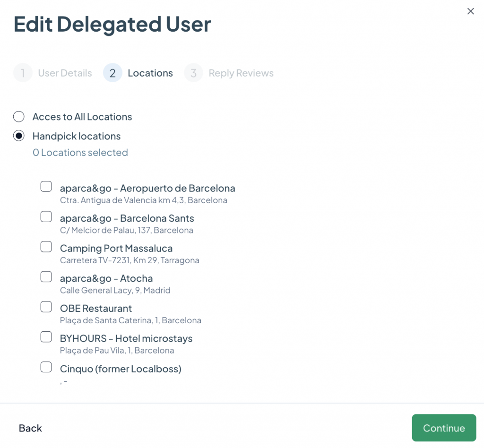
Task: Click the Camping Port Massaluca location name
Action: [116, 249]
